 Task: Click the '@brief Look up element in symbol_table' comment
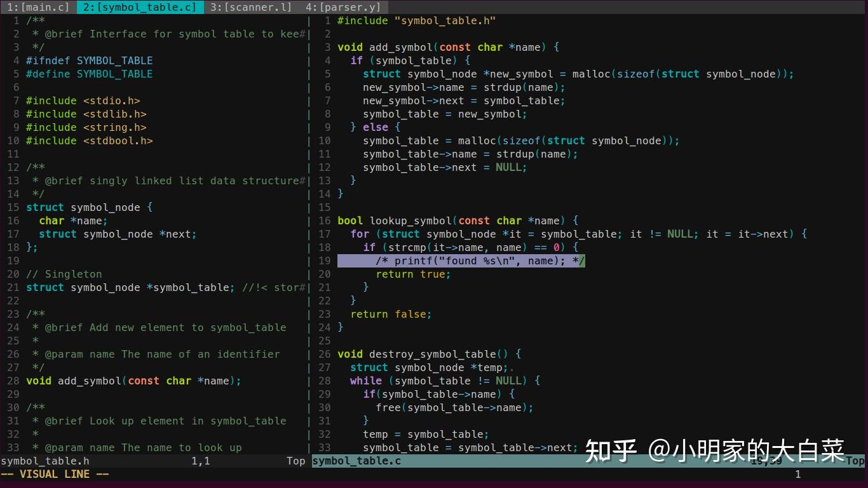tap(159, 421)
